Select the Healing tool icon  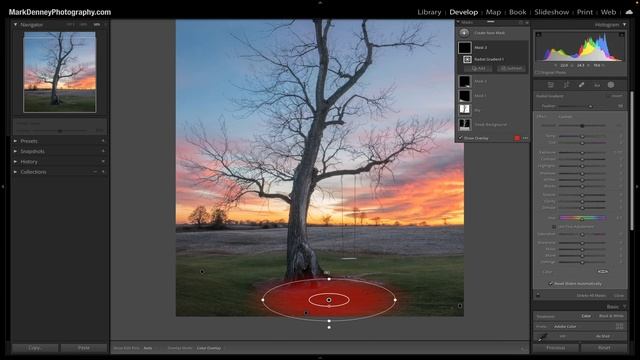tap(581, 85)
